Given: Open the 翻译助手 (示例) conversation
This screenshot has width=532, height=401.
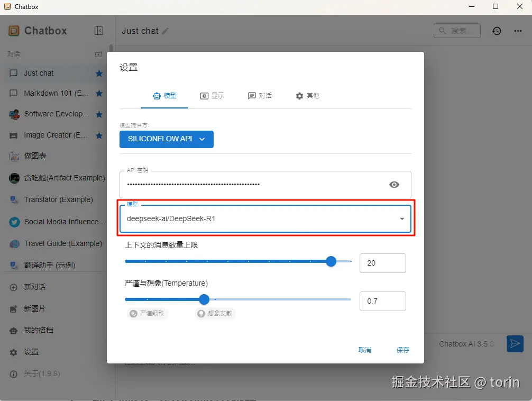Looking at the screenshot, I should (x=56, y=265).
